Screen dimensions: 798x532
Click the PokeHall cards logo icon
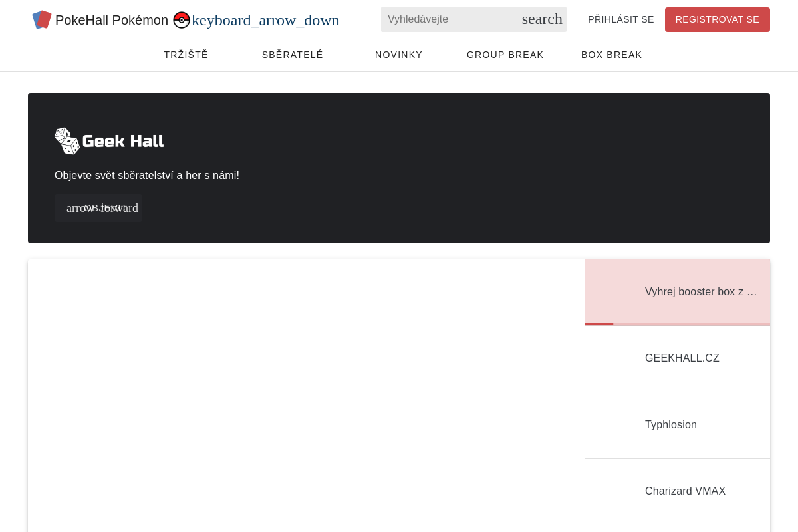click(x=42, y=20)
